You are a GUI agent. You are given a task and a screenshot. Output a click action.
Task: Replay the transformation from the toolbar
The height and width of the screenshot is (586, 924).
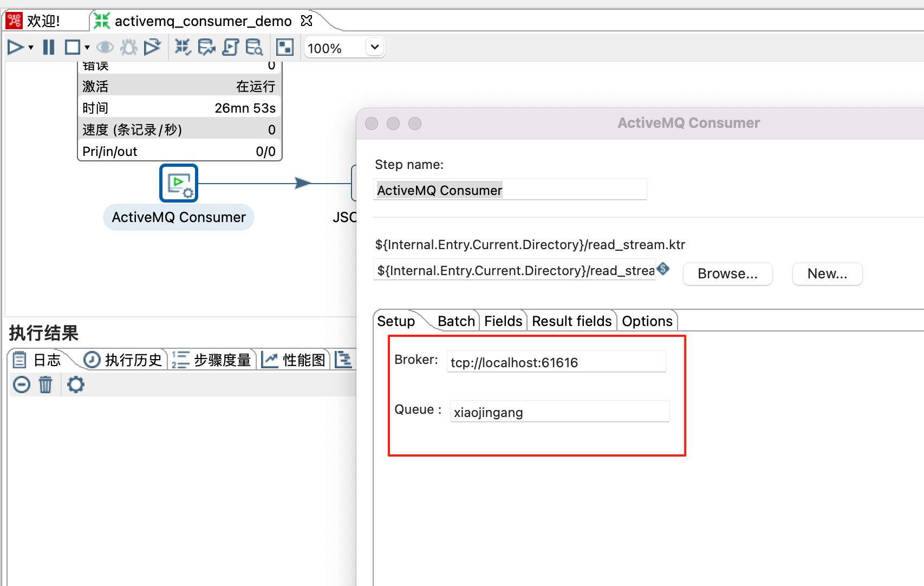(152, 48)
